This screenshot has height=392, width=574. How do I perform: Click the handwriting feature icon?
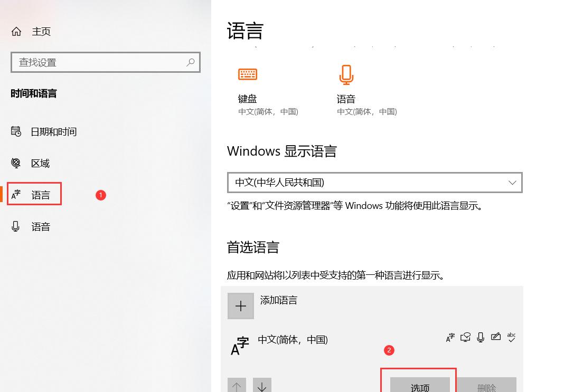(x=496, y=337)
